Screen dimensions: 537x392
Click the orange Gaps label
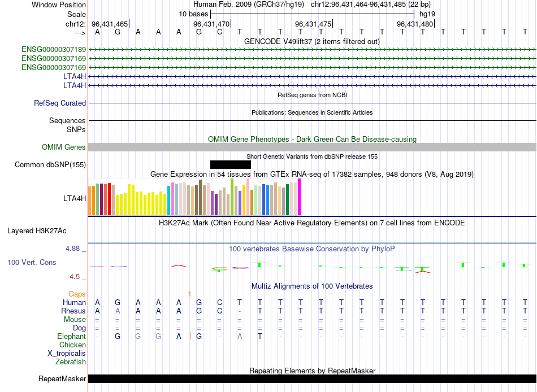pos(77,294)
